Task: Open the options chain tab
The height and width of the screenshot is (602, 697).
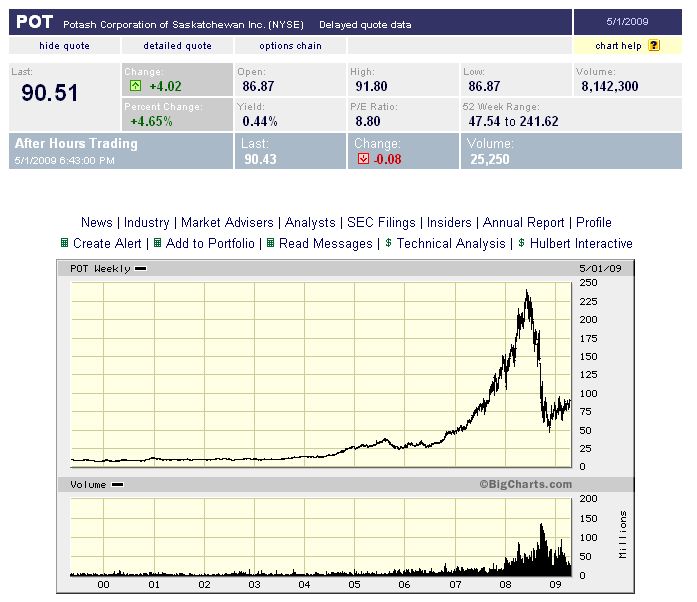Action: (290, 45)
